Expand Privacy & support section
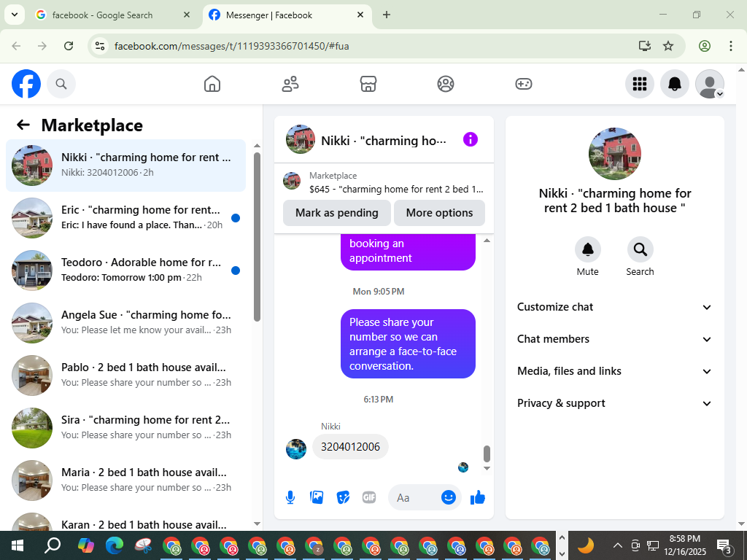The height and width of the screenshot is (560, 747). click(x=614, y=403)
